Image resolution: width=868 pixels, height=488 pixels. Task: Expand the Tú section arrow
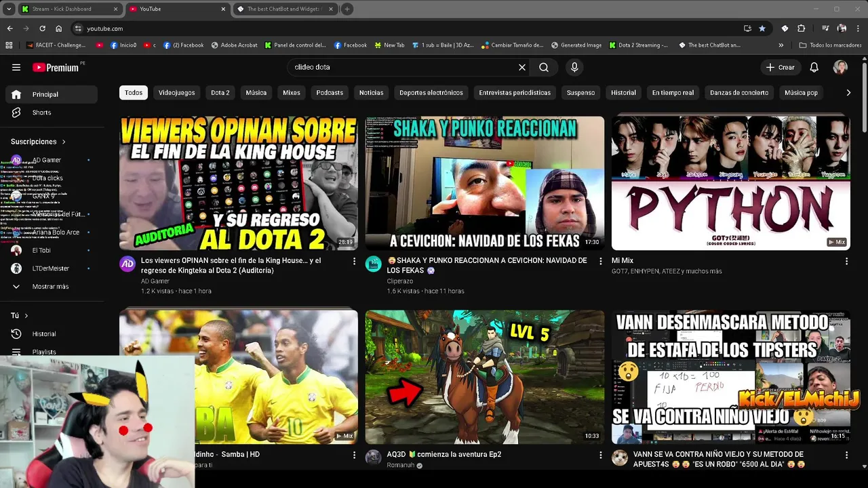pyautogui.click(x=26, y=316)
